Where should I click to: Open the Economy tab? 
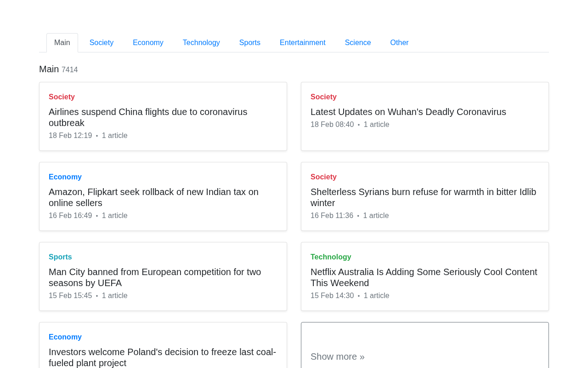148,43
